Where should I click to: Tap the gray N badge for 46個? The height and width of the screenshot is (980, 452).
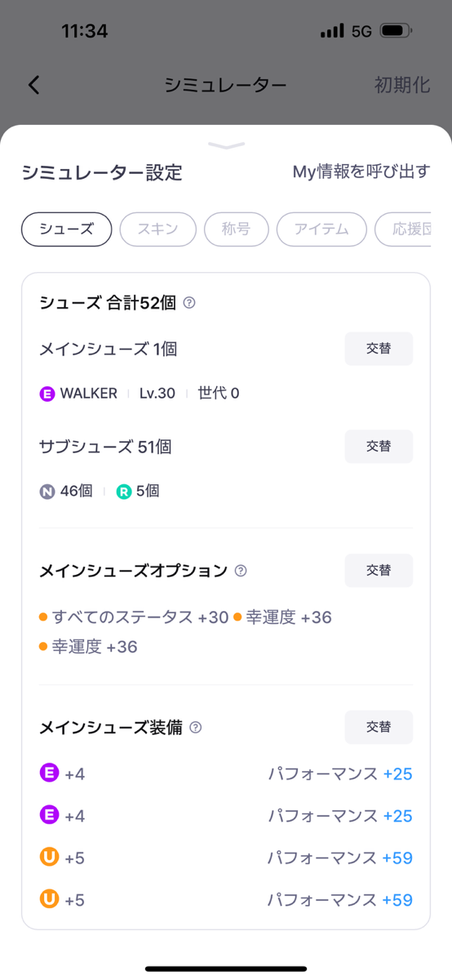pos(47,492)
